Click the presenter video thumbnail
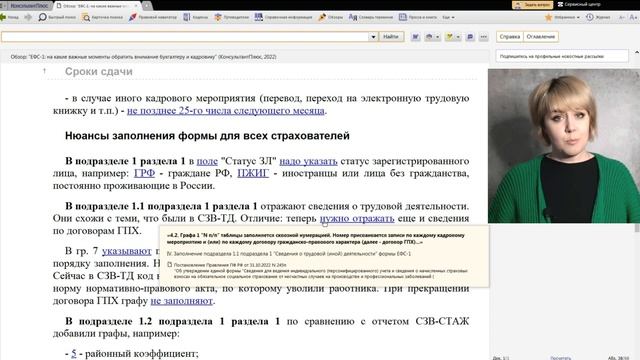The image size is (640, 360). 564,146
